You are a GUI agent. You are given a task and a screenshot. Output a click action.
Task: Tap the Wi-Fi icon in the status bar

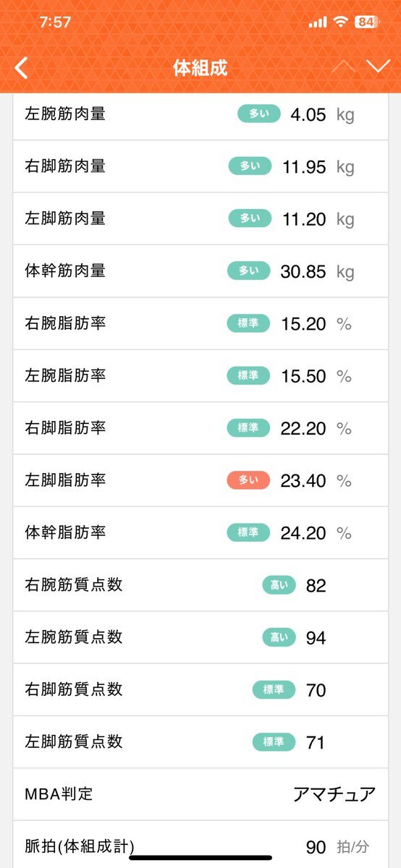pyautogui.click(x=340, y=22)
